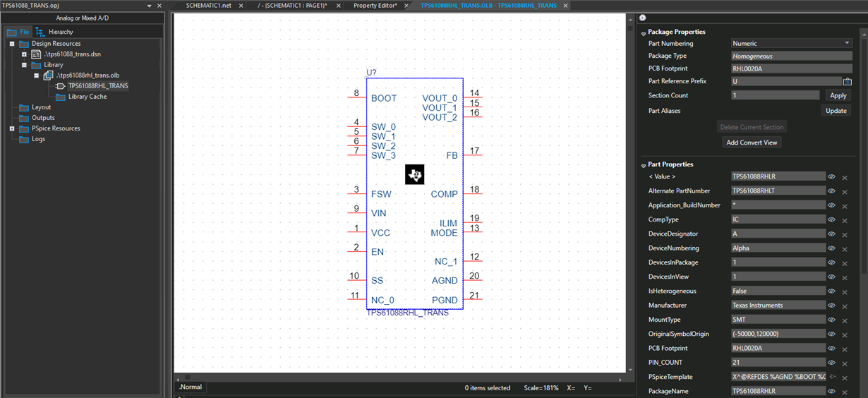Click the Section Count input field

tap(775, 95)
